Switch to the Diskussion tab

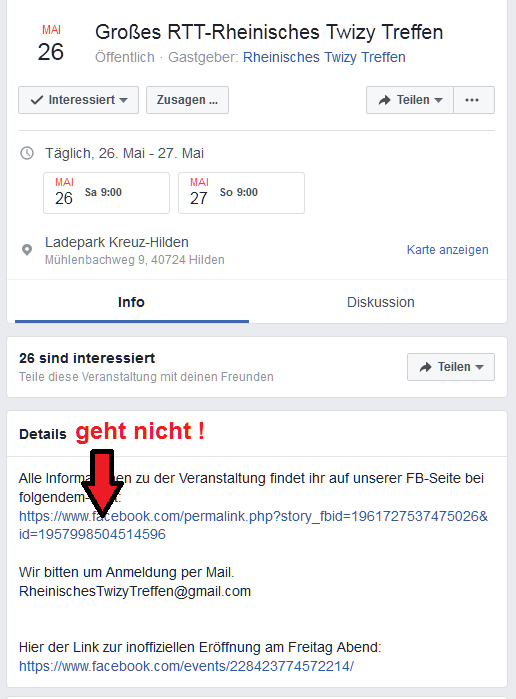click(380, 302)
